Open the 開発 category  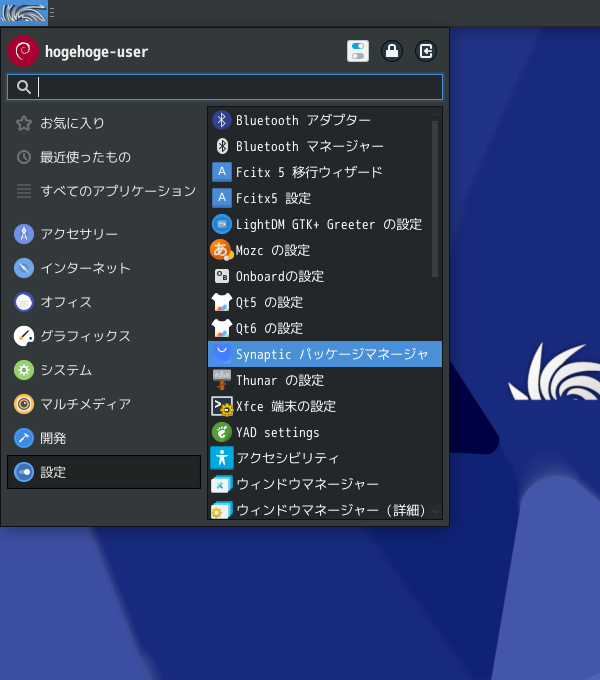click(x=104, y=438)
